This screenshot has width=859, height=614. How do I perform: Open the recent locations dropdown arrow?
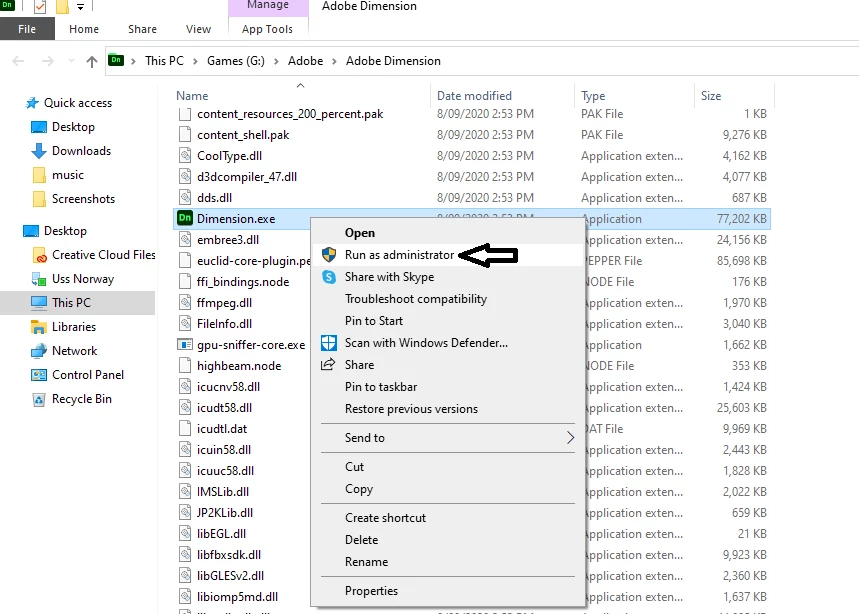pos(71,61)
